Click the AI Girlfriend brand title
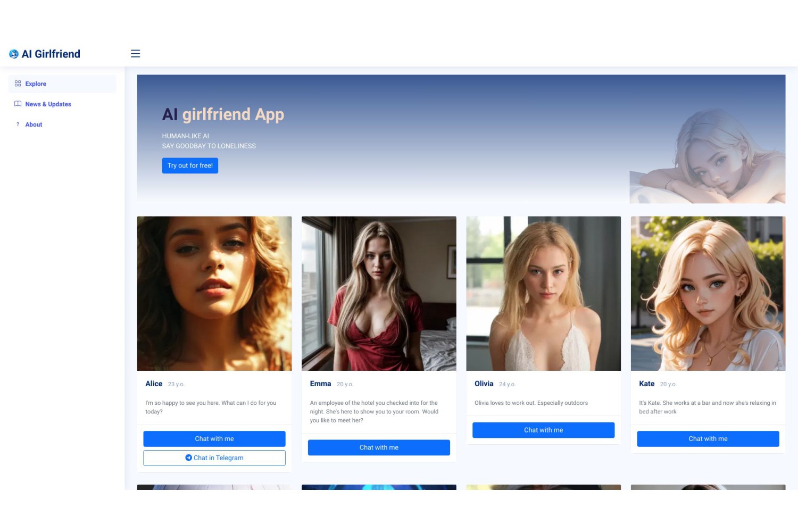Image resolution: width=798 pixels, height=532 pixels. pos(51,54)
